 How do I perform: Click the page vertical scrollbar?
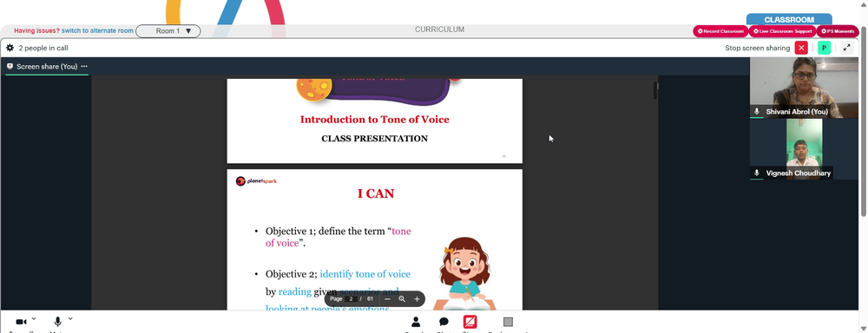864,121
